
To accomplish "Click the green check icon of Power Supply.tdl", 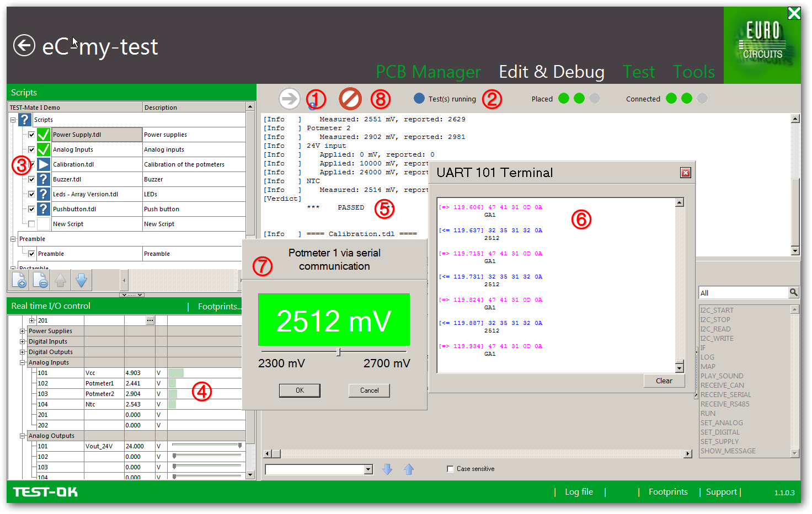I will coord(44,135).
